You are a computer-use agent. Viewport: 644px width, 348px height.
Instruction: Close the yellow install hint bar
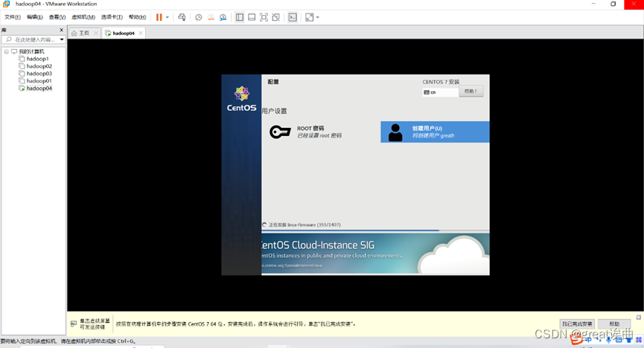coord(639,318)
